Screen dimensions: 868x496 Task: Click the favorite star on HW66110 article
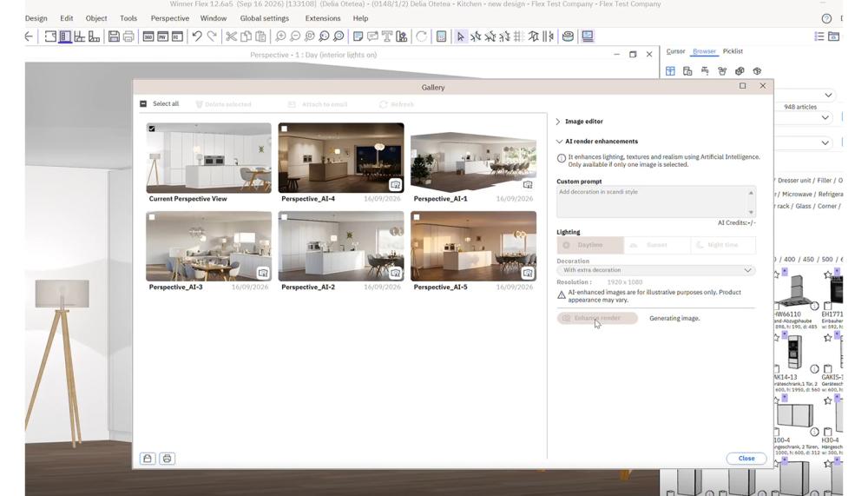[x=777, y=274]
